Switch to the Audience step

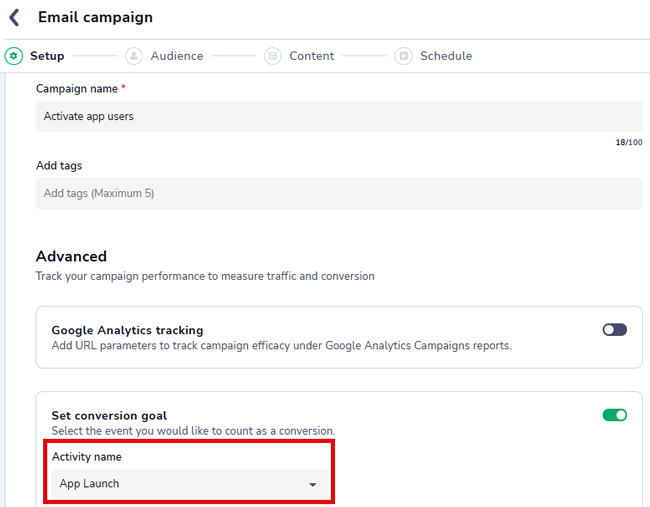tap(177, 56)
